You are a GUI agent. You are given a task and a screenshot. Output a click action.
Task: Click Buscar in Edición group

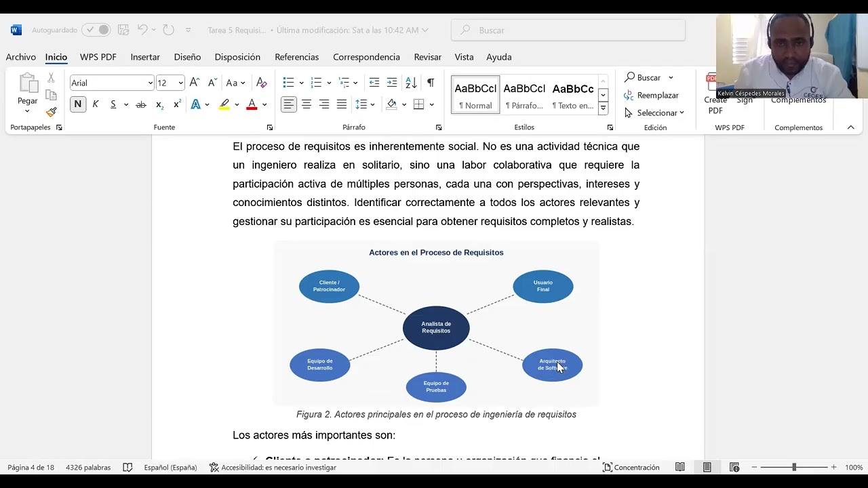click(644, 77)
